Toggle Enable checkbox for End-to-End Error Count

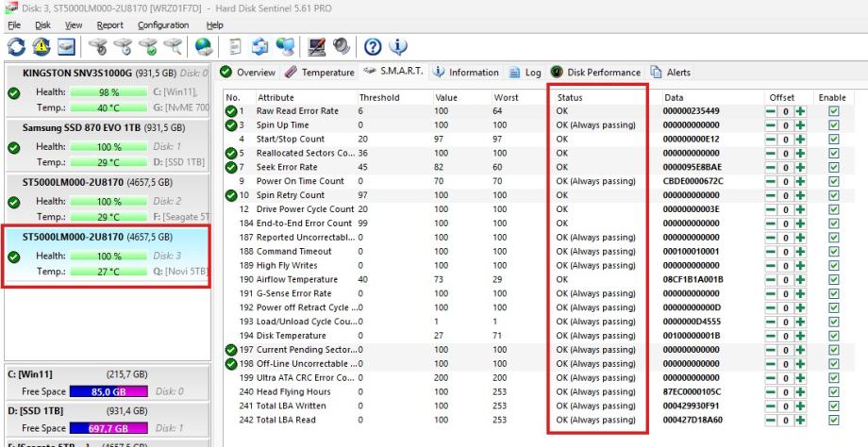[x=834, y=223]
